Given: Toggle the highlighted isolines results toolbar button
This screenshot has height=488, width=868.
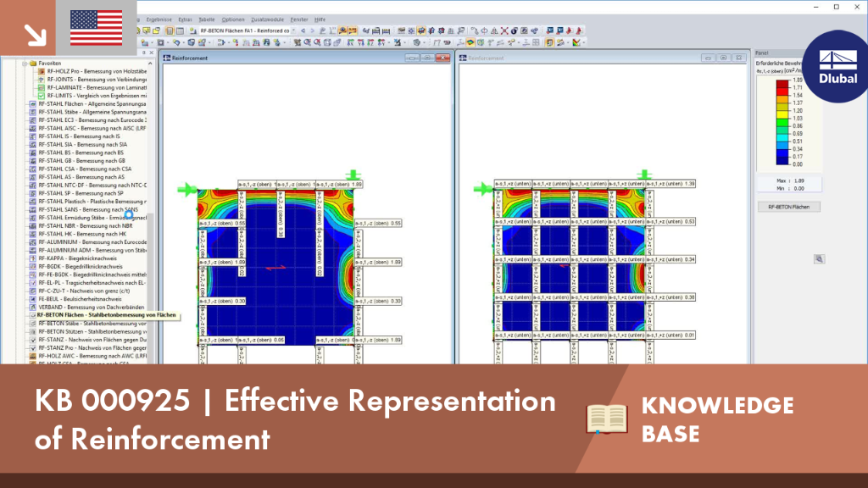Looking at the screenshot, I should tap(470, 42).
